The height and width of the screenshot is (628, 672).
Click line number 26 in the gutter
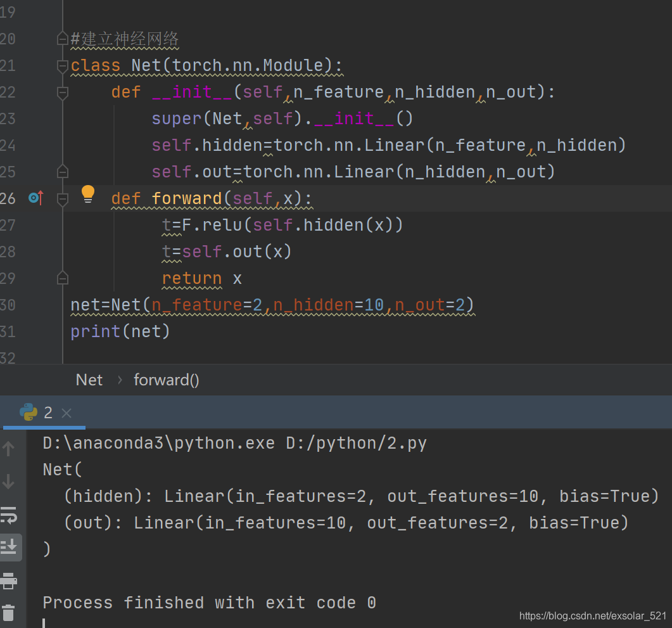pyautogui.click(x=8, y=198)
